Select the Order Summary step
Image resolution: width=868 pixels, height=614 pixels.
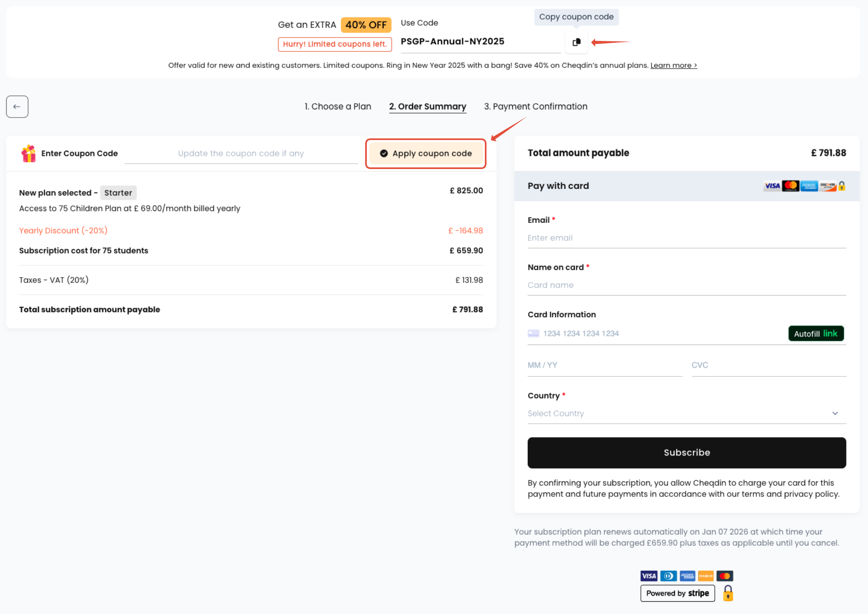coord(427,107)
